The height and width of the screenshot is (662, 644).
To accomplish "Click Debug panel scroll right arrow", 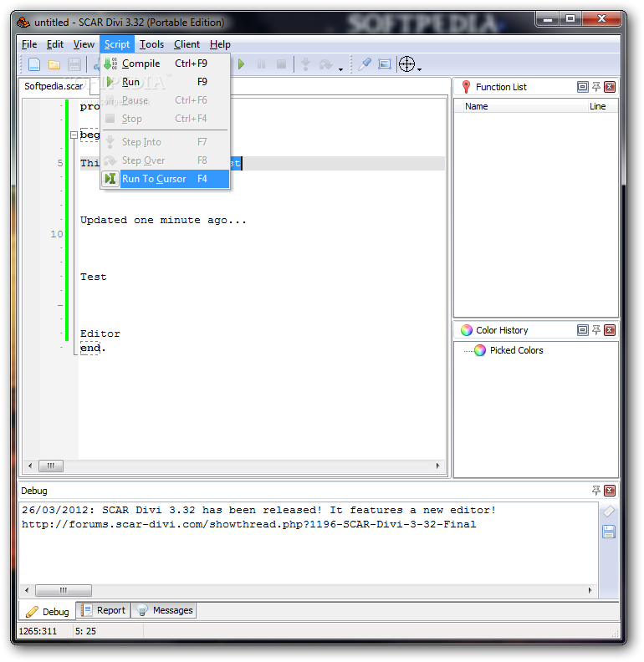I will click(x=590, y=590).
